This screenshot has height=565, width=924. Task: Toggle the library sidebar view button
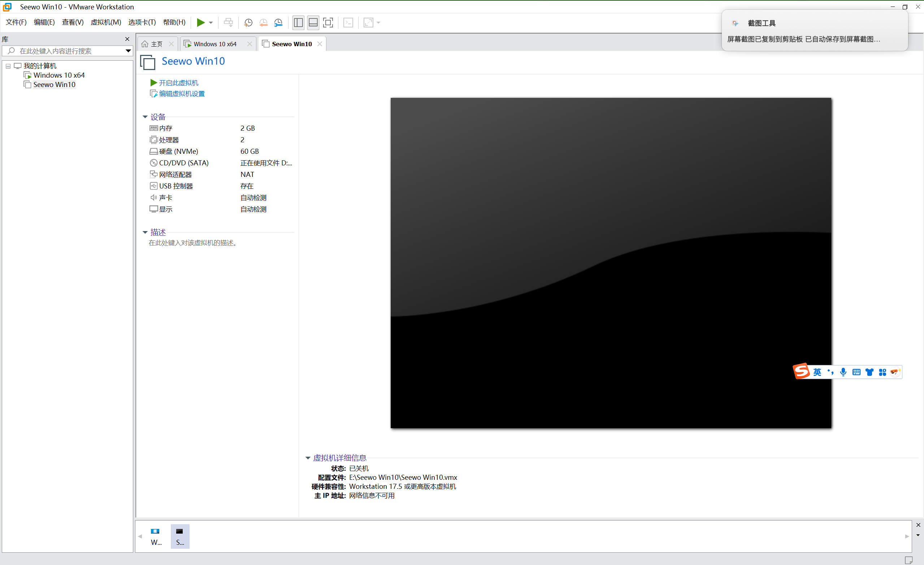[298, 22]
